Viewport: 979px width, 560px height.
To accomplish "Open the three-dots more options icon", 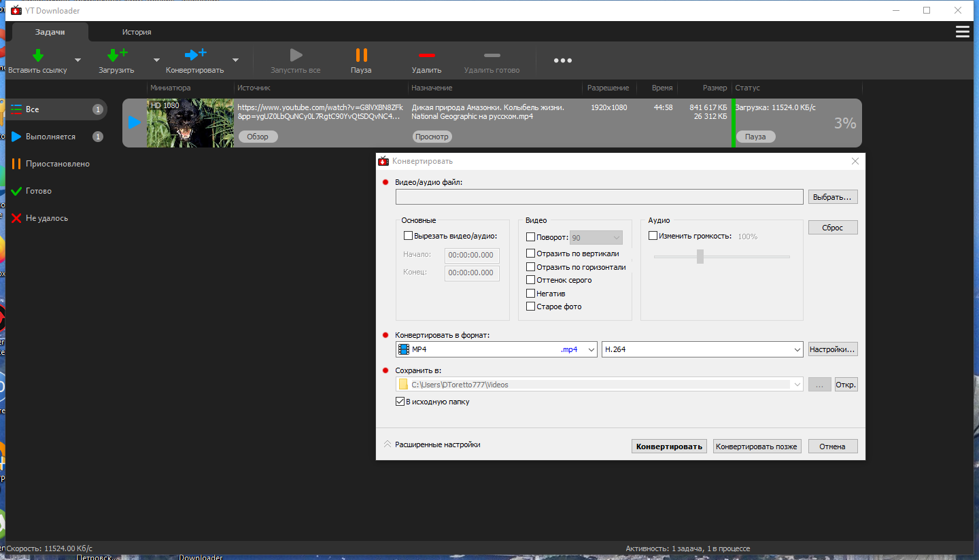I will pos(562,60).
